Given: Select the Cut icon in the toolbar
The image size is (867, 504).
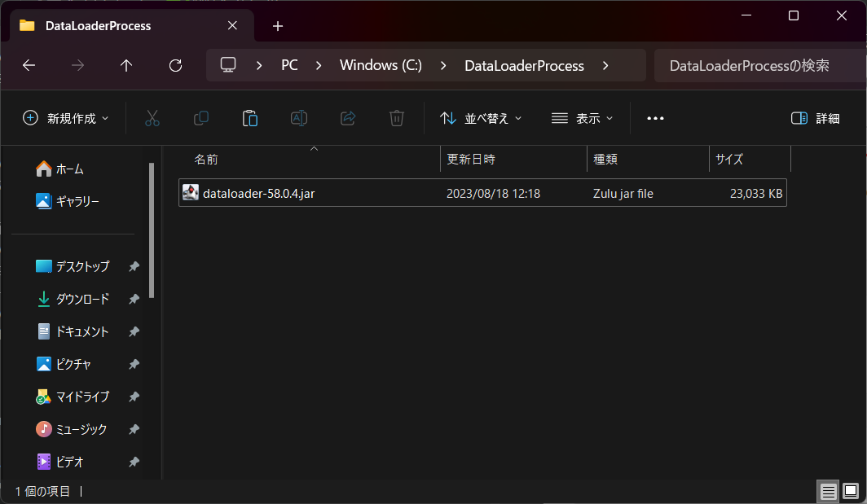Looking at the screenshot, I should pos(152,118).
